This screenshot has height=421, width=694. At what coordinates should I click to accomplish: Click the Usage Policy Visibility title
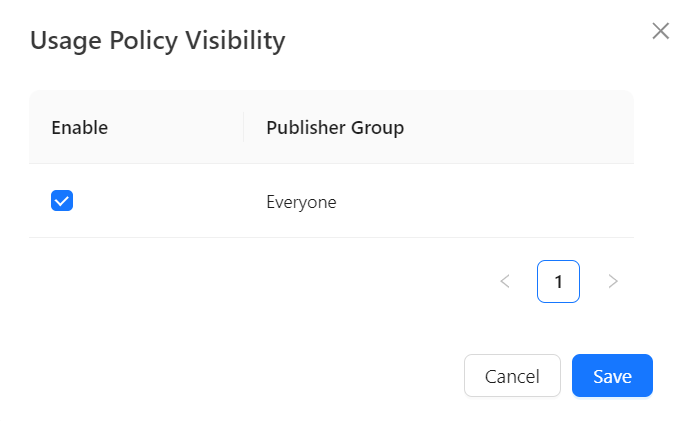point(158,41)
